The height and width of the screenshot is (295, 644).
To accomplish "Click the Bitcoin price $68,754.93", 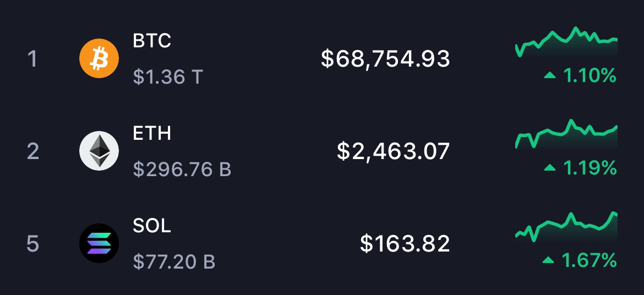I will (x=385, y=59).
